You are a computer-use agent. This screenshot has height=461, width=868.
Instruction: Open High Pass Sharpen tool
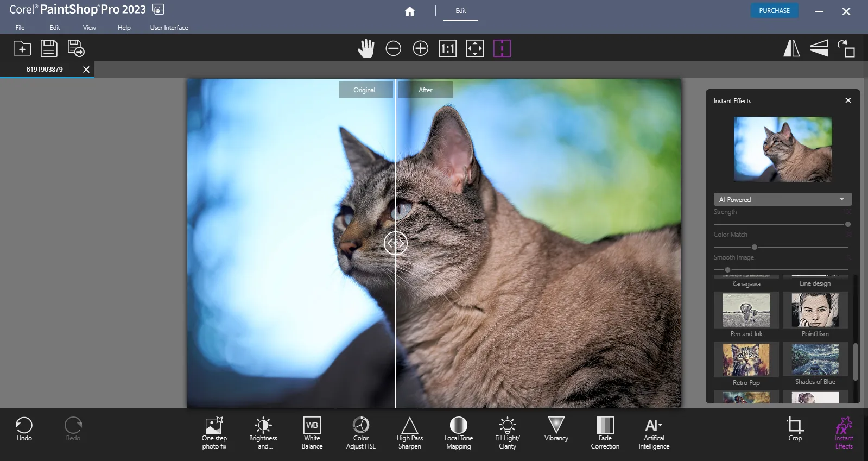click(x=410, y=433)
